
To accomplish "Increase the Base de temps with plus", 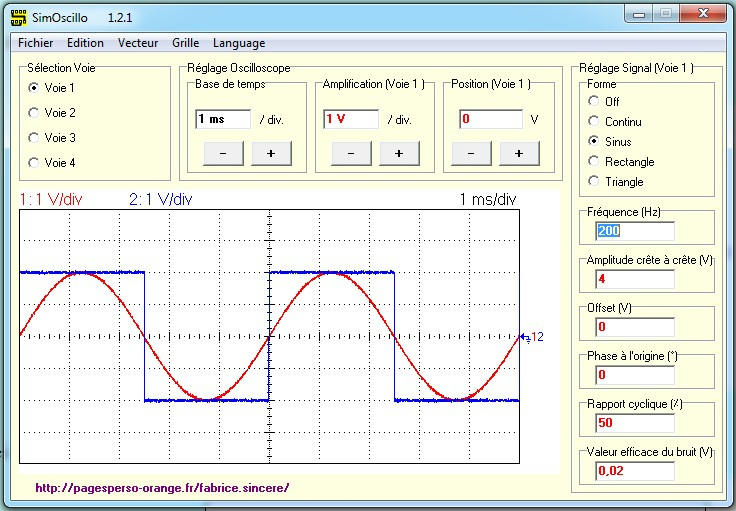I will click(x=270, y=153).
